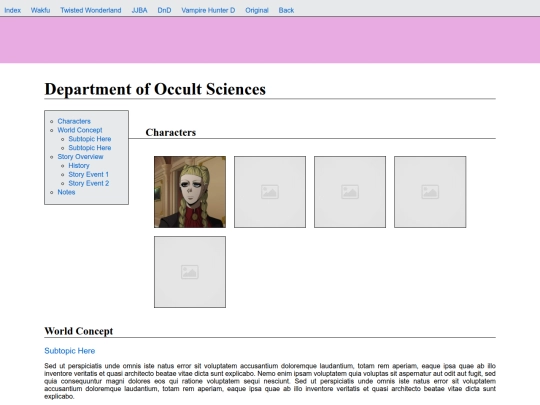Screen dimensions: 540x405
Task: Select the JJBA nav item
Action: 139,10
